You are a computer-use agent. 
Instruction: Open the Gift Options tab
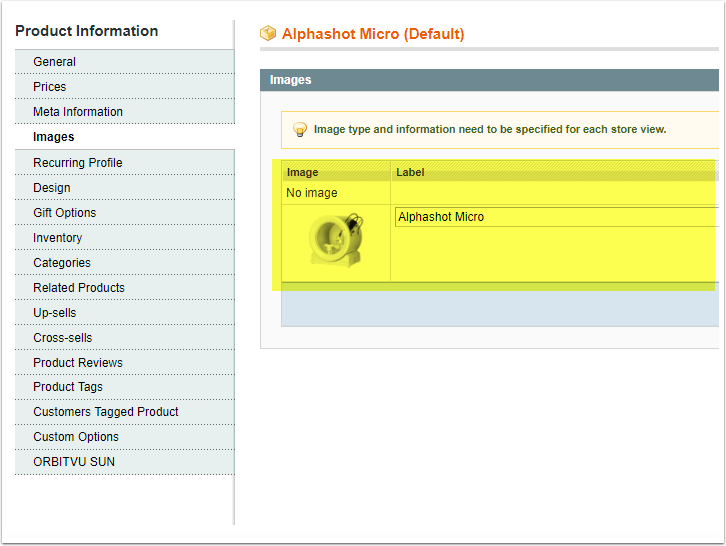tap(125, 213)
